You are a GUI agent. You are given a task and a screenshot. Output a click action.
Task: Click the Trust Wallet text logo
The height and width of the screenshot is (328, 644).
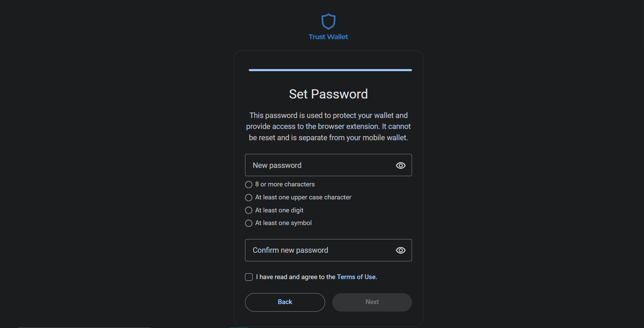point(328,37)
